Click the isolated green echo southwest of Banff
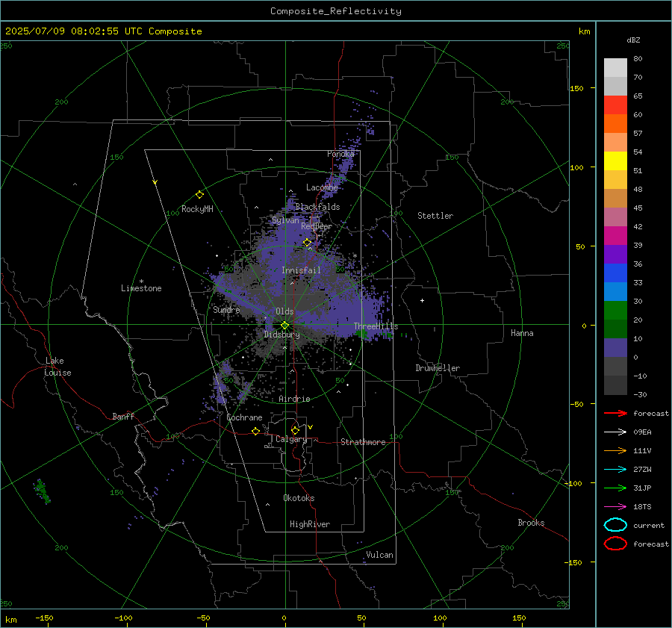Screen dimensions: 672x628 [42, 491]
